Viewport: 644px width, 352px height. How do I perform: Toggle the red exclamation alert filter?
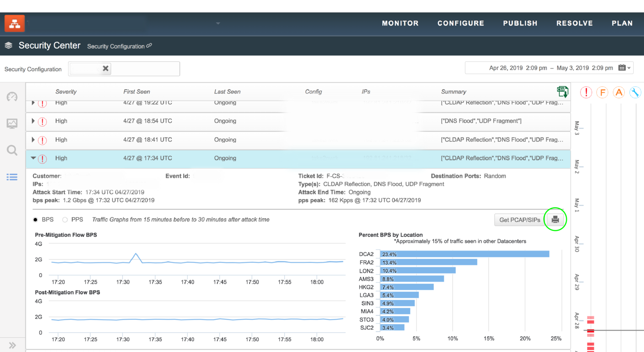pos(586,93)
